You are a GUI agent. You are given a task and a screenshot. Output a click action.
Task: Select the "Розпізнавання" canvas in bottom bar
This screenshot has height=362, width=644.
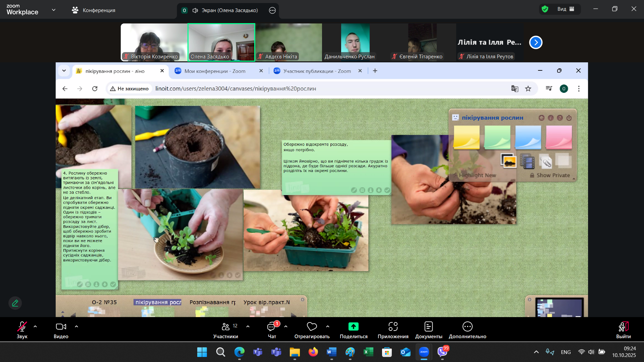coord(212,302)
